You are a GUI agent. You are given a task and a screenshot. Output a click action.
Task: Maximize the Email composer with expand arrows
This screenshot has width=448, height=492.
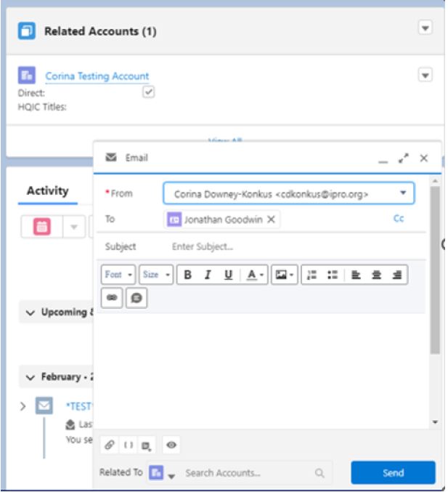click(x=404, y=158)
